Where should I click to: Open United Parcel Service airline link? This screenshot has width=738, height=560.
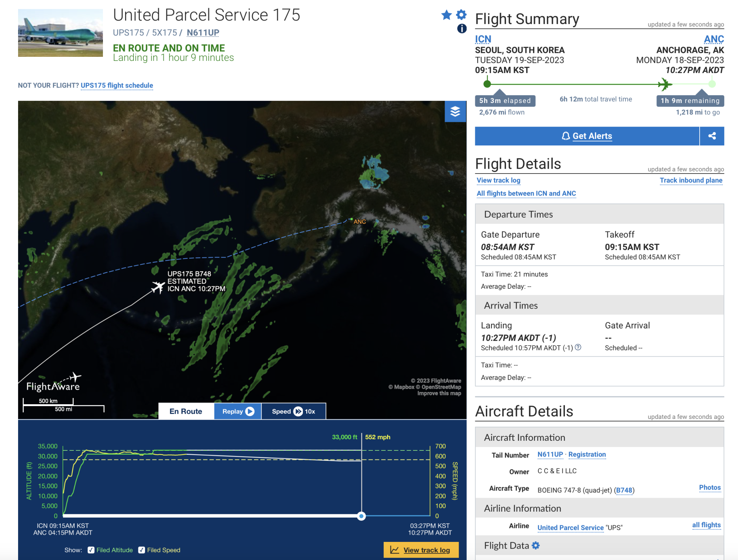[570, 528]
